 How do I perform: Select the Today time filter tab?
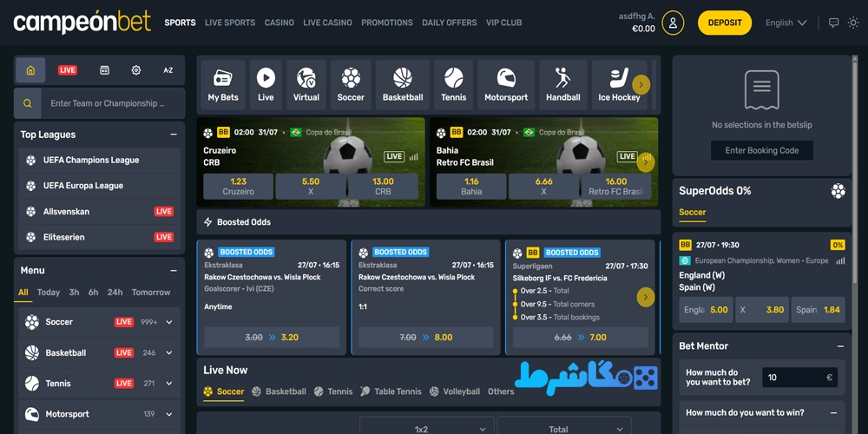48,293
